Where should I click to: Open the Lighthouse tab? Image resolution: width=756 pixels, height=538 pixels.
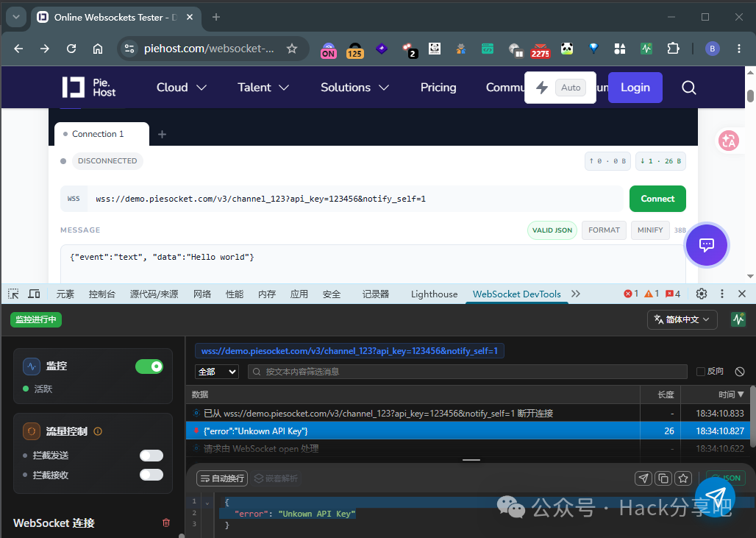click(x=434, y=294)
